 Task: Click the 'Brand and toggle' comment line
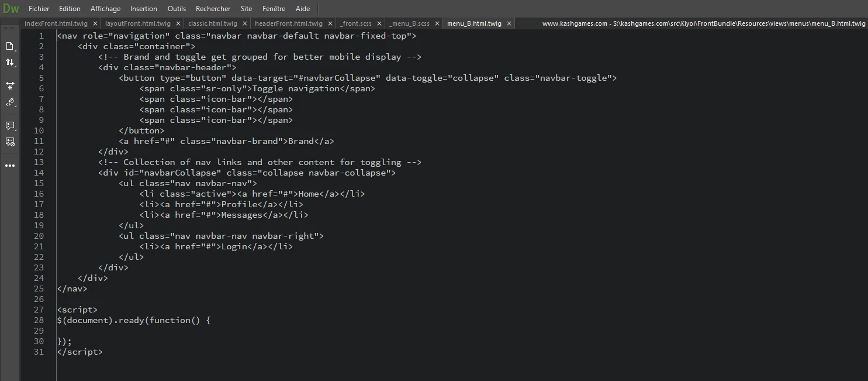click(x=260, y=57)
